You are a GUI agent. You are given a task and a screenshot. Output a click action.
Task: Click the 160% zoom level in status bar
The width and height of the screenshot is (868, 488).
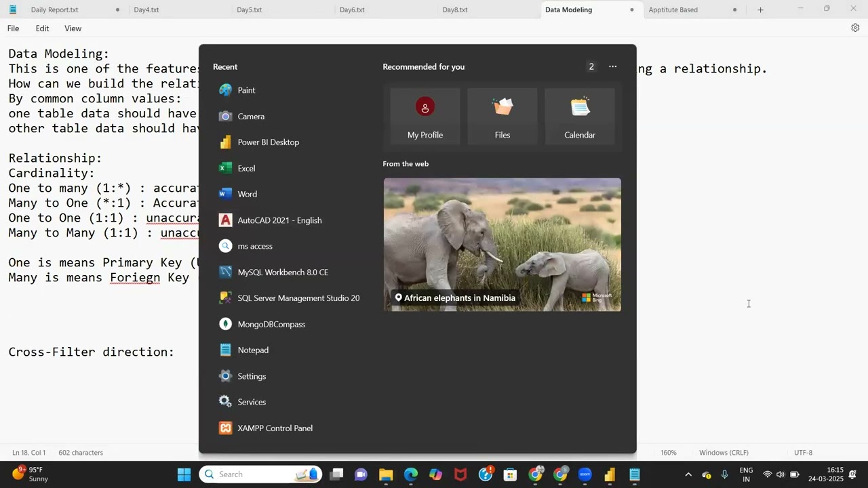(x=669, y=452)
